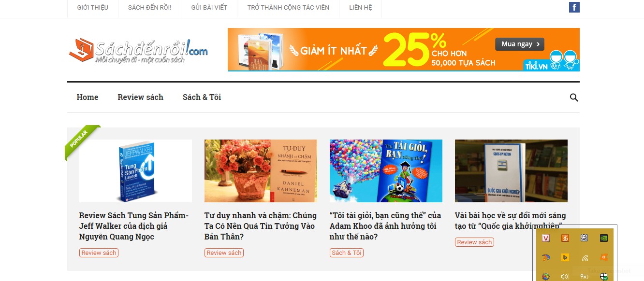Open the battery power tray icon
Image resolution: width=644 pixels, height=281 pixels.
point(585,277)
